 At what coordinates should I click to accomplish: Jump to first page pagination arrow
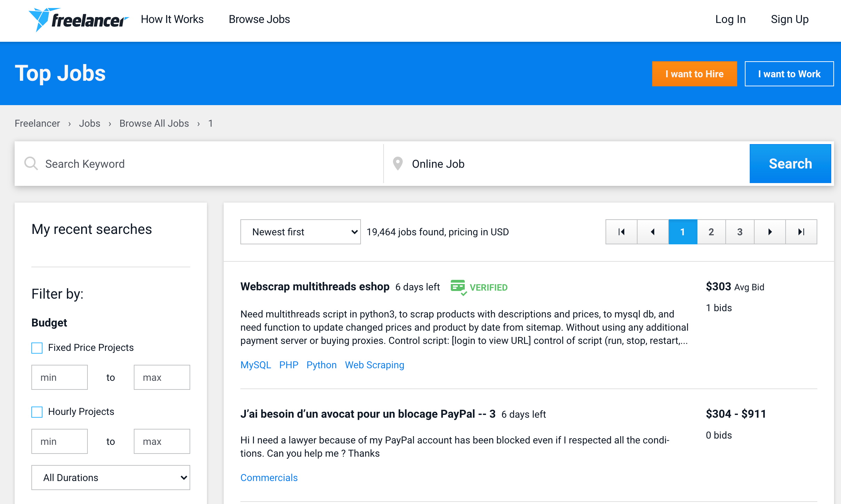click(x=621, y=232)
